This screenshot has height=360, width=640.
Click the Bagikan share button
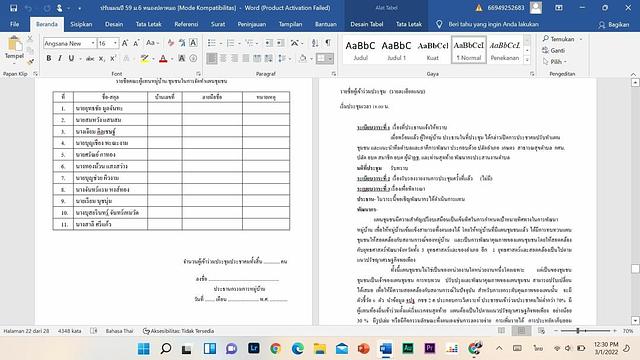pyautogui.click(x=614, y=24)
